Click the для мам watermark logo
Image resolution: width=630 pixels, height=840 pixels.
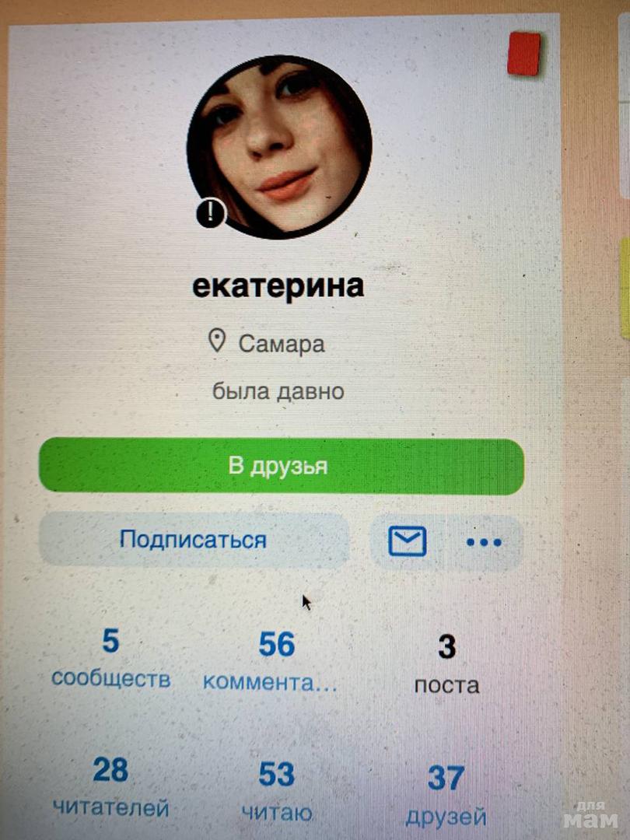[x=591, y=814]
